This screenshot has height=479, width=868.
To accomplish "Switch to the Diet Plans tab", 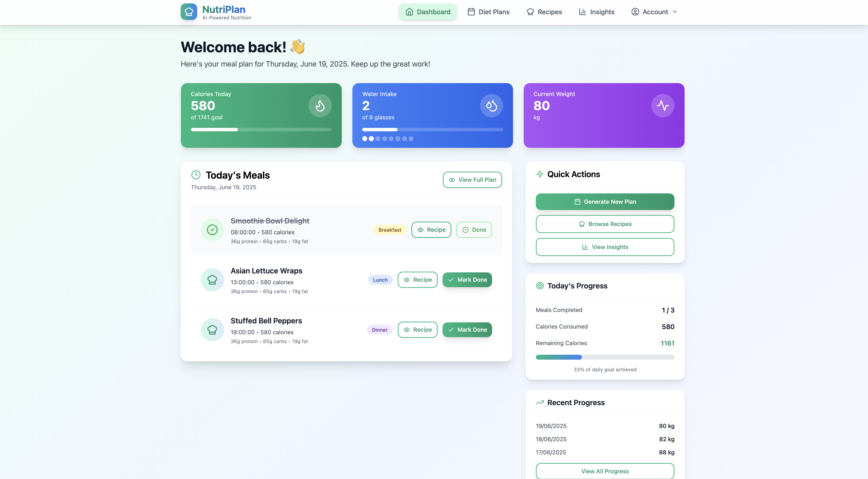I will point(488,12).
